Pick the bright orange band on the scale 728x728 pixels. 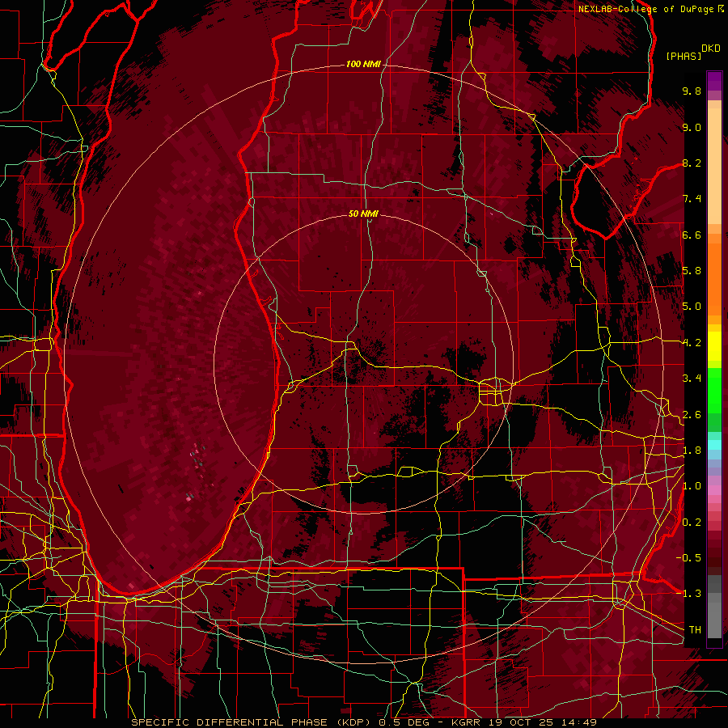pos(714,278)
